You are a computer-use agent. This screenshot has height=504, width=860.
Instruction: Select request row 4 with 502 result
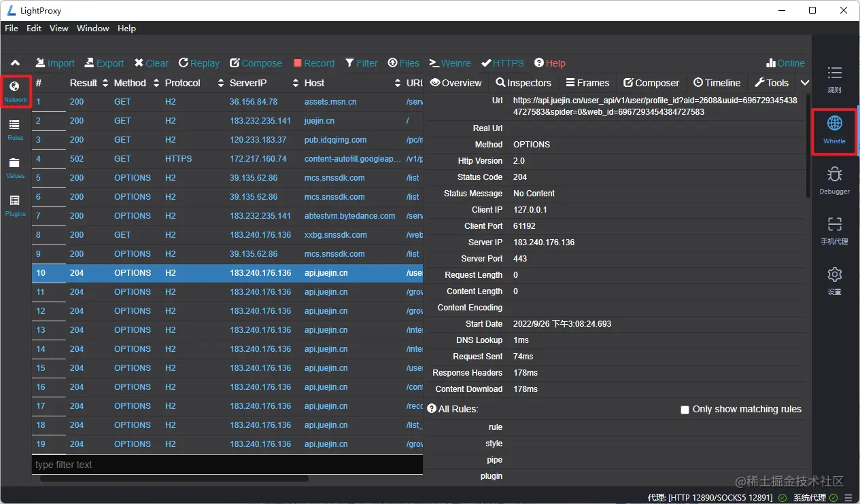tap(227, 159)
